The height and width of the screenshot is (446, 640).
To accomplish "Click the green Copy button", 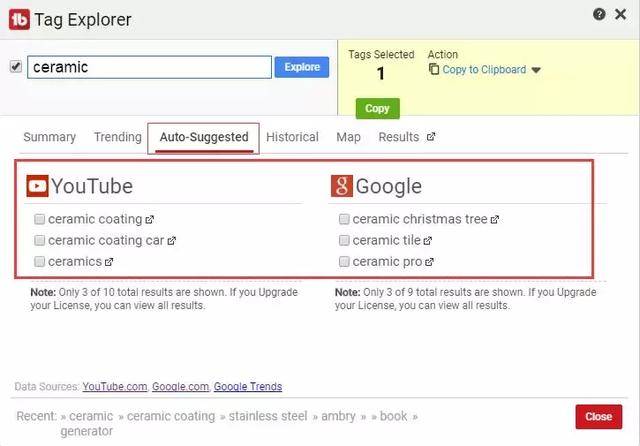I will coord(378,109).
